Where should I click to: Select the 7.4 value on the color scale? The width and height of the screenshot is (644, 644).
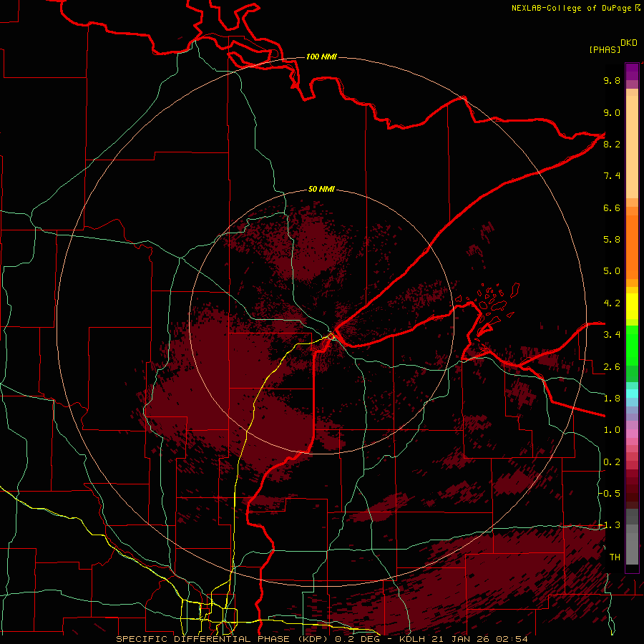point(612,176)
